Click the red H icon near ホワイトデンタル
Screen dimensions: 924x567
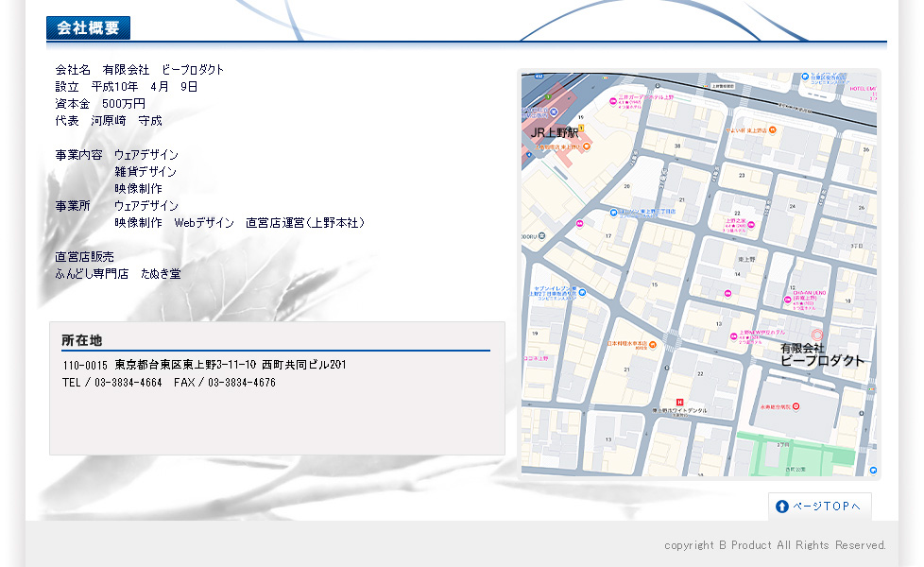(x=678, y=403)
